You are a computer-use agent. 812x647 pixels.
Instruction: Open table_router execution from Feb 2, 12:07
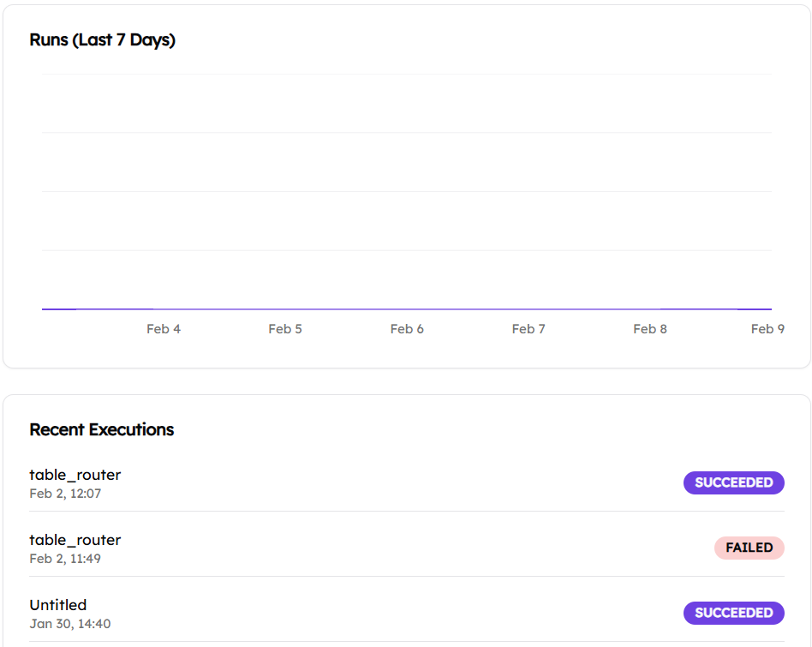[x=75, y=475]
